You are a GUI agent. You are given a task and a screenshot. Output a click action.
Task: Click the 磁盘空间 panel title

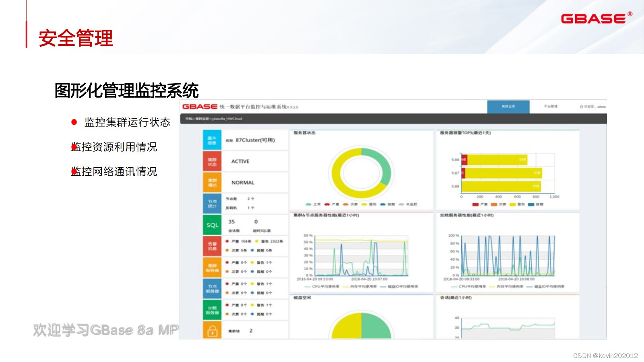point(302,298)
